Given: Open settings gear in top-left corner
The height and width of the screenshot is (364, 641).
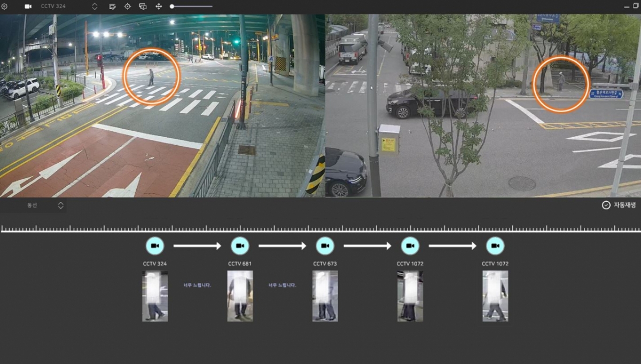Looking at the screenshot, I should [5, 6].
